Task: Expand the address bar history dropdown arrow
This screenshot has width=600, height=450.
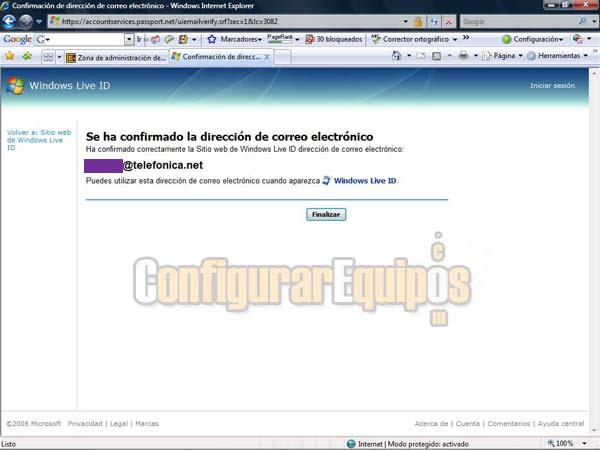Action: pos(406,21)
